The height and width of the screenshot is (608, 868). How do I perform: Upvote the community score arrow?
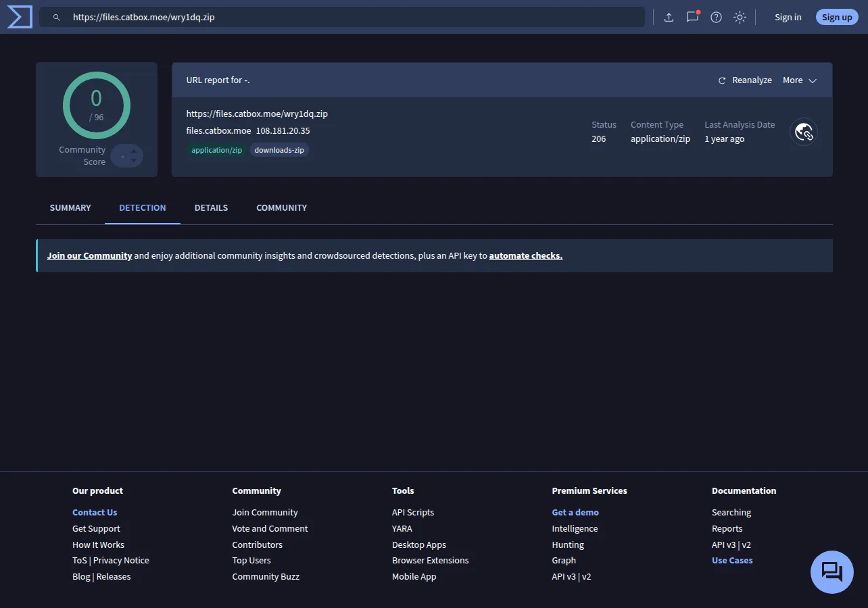point(134,151)
